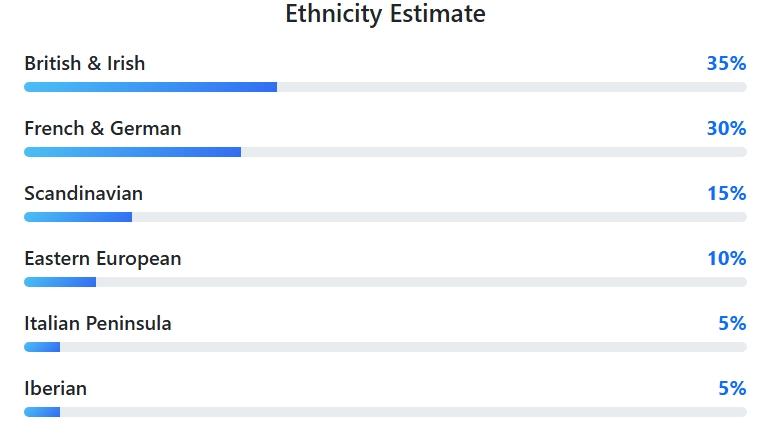The image size is (772, 446).
Task: Click the Scandinavian ethnicity label
Action: coord(84,193)
